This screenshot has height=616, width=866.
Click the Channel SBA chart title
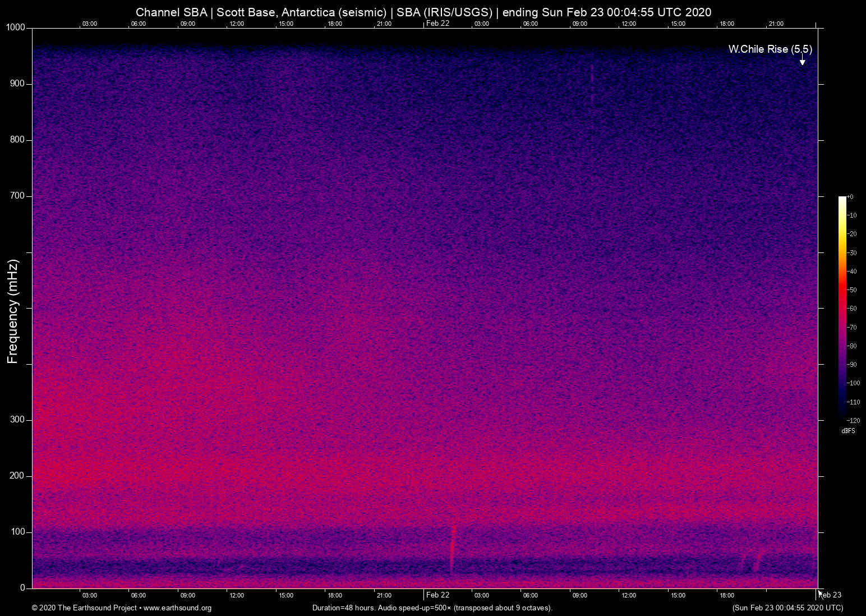423,12
